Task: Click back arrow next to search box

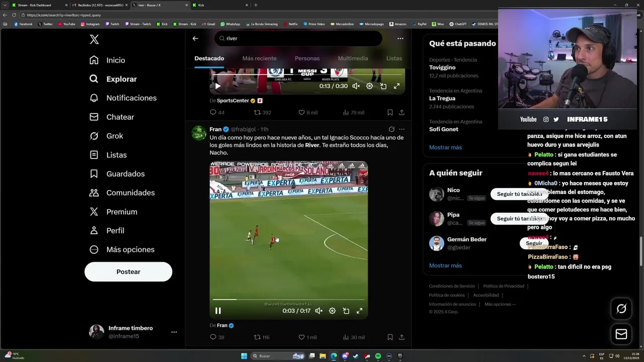Action: click(195, 38)
